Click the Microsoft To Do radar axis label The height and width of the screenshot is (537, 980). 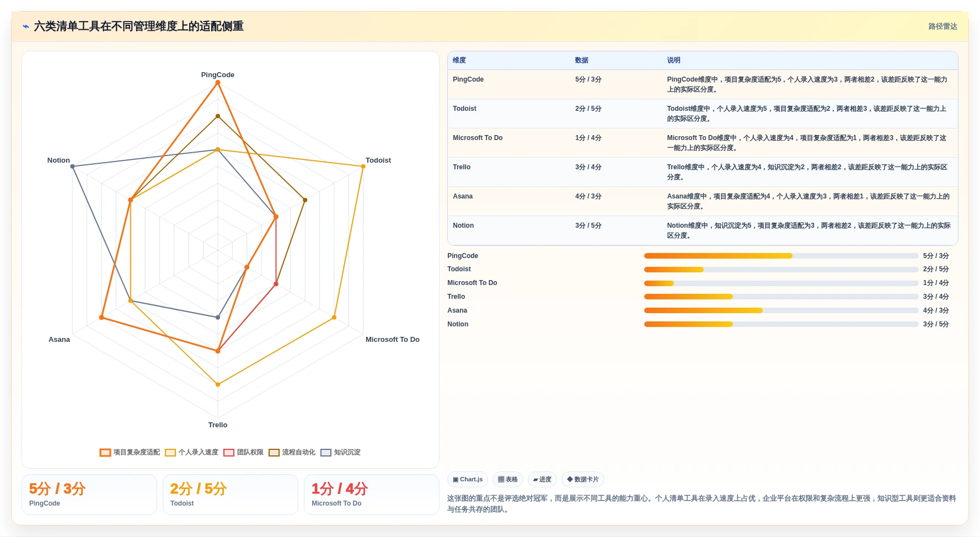point(393,340)
